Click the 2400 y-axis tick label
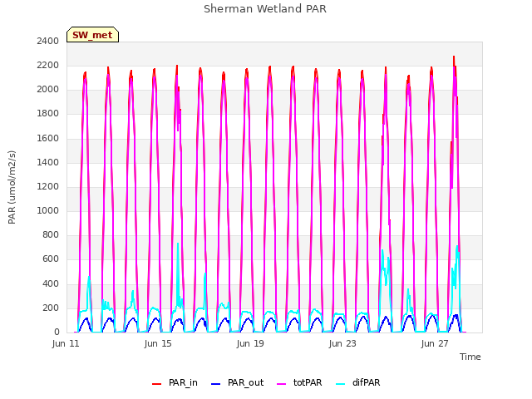Viewport: 532px width, 399px height. [48, 41]
